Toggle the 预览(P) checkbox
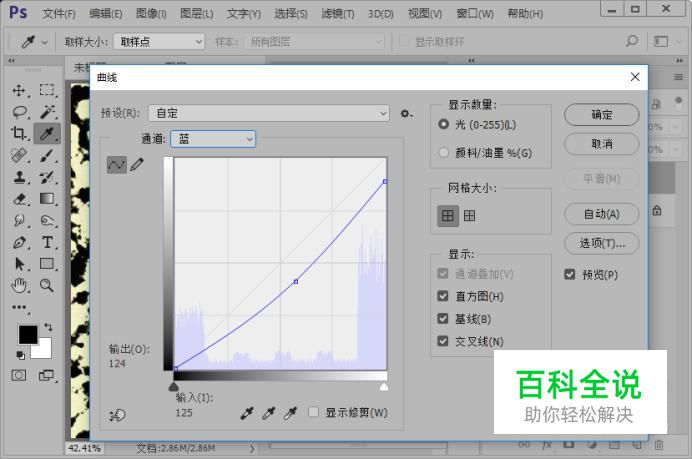 point(570,275)
